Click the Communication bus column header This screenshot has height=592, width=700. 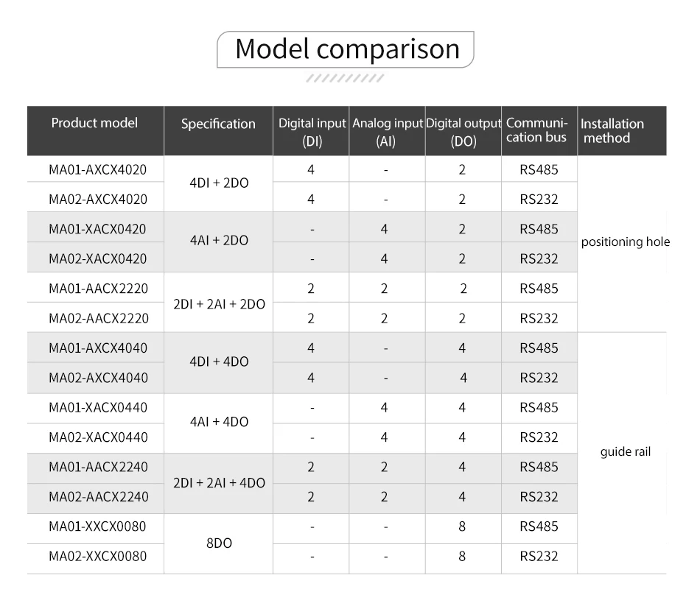(537, 130)
